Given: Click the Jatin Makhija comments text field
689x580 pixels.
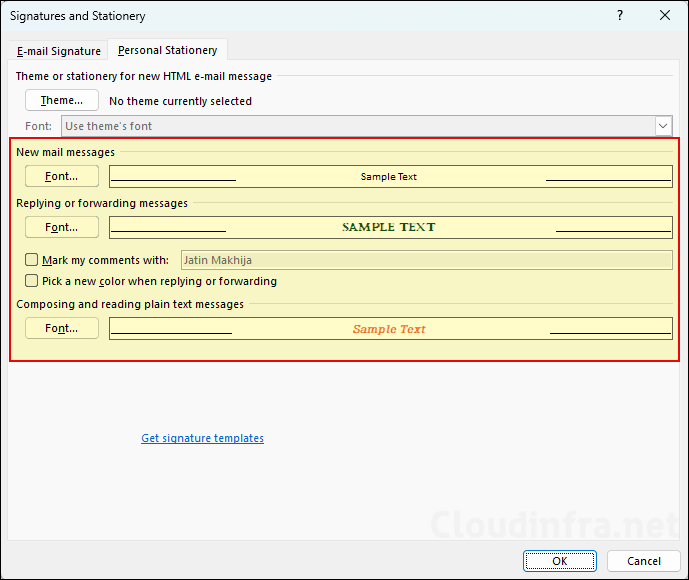Looking at the screenshot, I should 427,260.
